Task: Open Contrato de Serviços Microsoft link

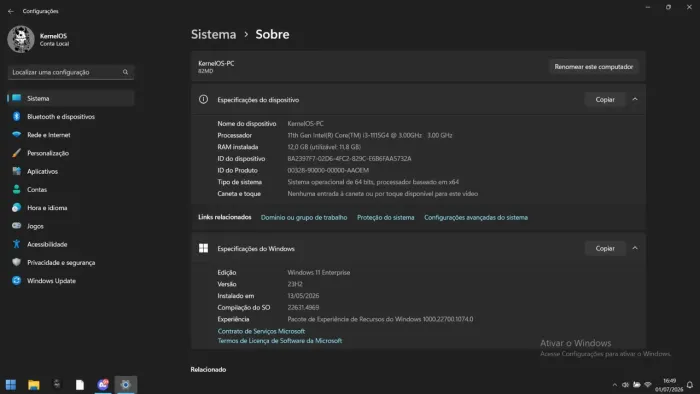Action: tap(261, 331)
